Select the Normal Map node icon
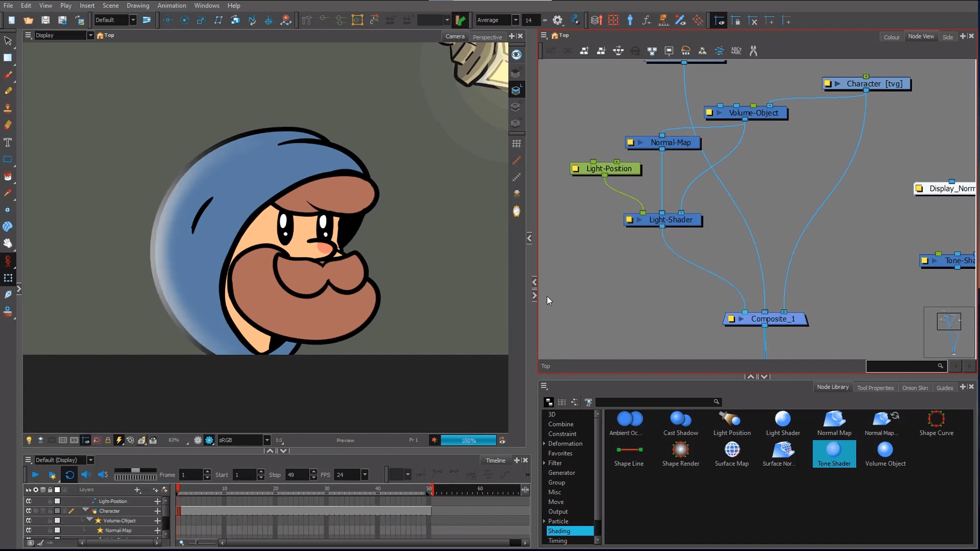 coord(834,419)
